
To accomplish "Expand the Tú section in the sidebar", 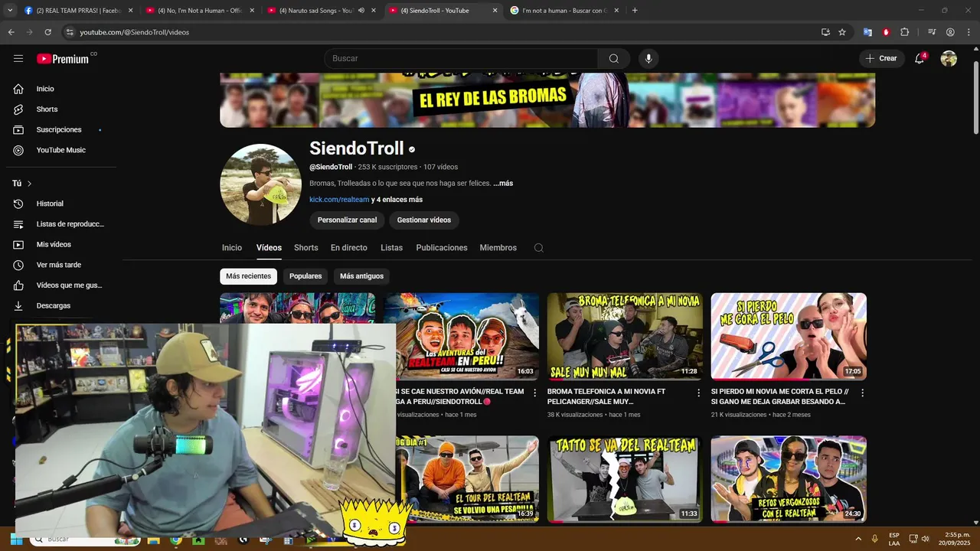I will coord(22,184).
